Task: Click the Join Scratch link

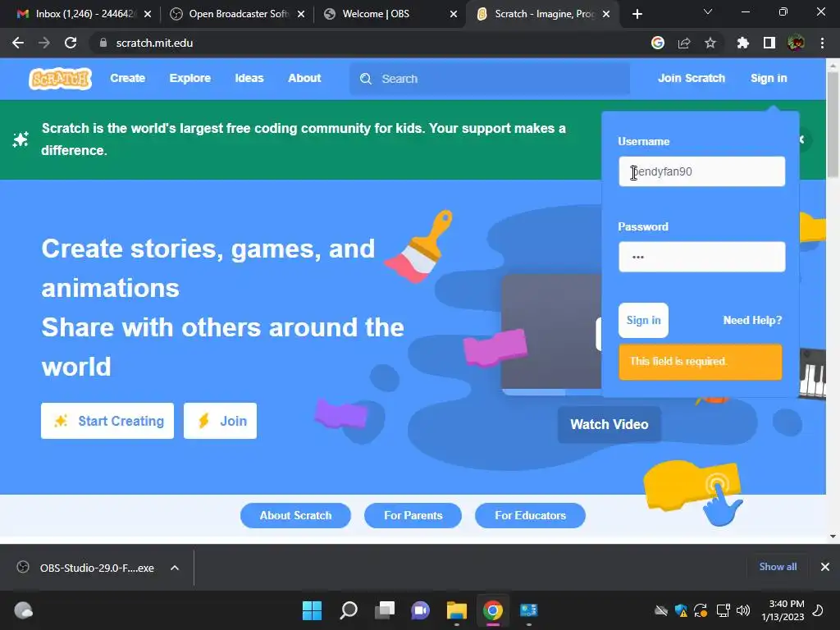Action: click(x=691, y=78)
